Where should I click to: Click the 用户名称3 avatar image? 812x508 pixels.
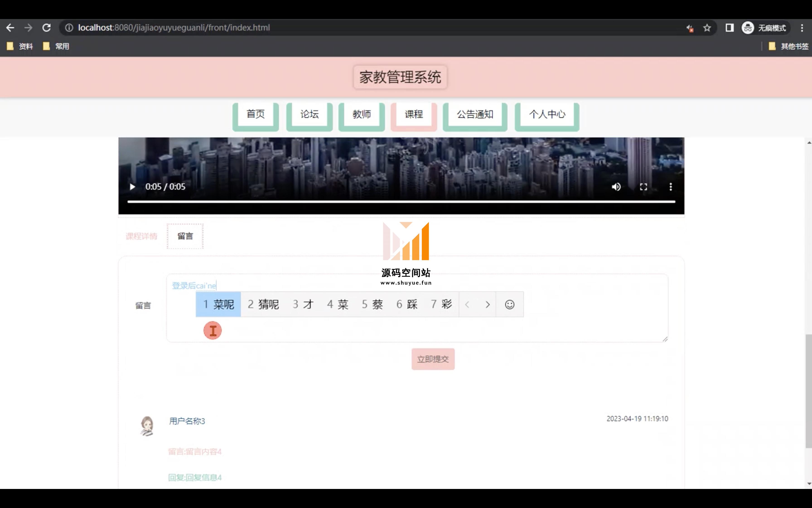[147, 426]
